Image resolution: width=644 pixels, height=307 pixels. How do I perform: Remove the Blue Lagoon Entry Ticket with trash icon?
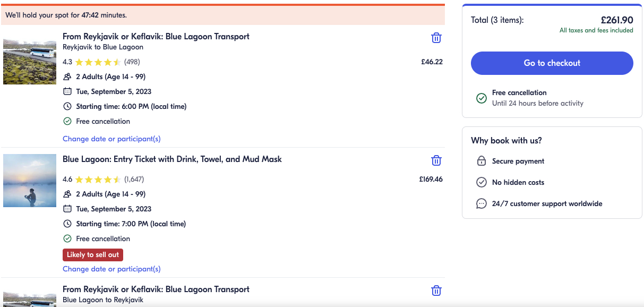pos(436,160)
